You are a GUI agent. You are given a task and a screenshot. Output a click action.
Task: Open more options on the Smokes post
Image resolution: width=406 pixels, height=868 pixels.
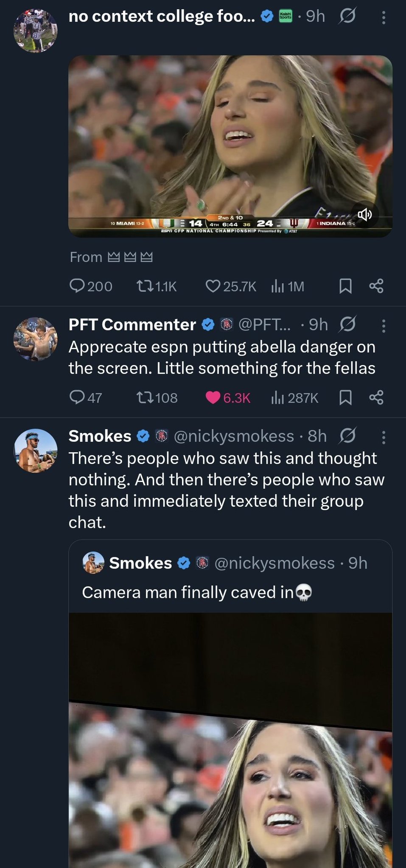coord(384,437)
